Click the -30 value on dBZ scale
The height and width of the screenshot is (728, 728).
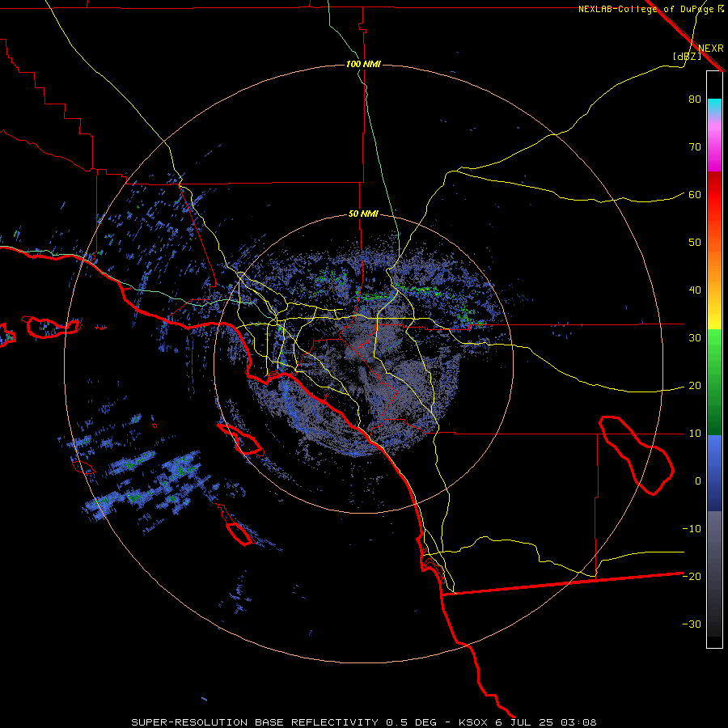pos(692,624)
